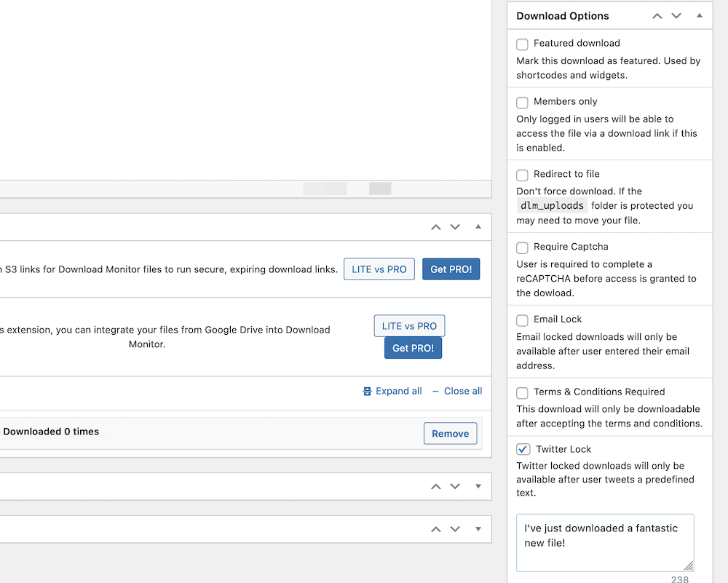Move down the first collapsed panel below Remove
The width and height of the screenshot is (728, 583).
(455, 486)
